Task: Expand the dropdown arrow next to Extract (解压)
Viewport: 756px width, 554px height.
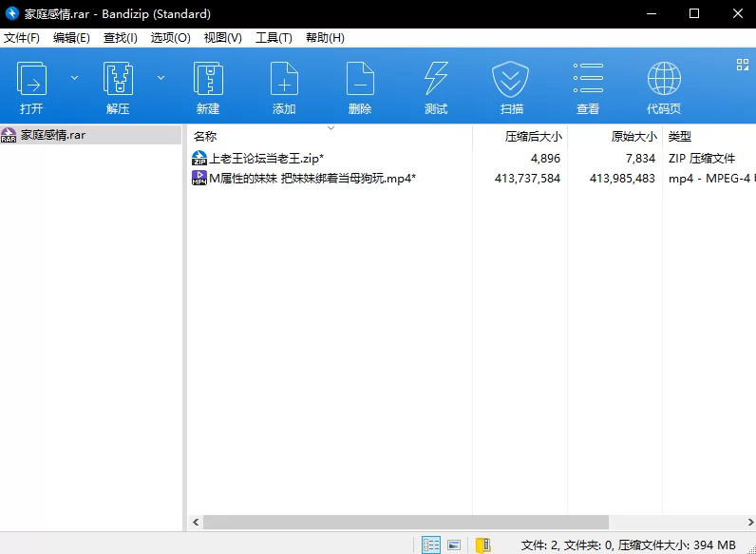Action: [161, 78]
